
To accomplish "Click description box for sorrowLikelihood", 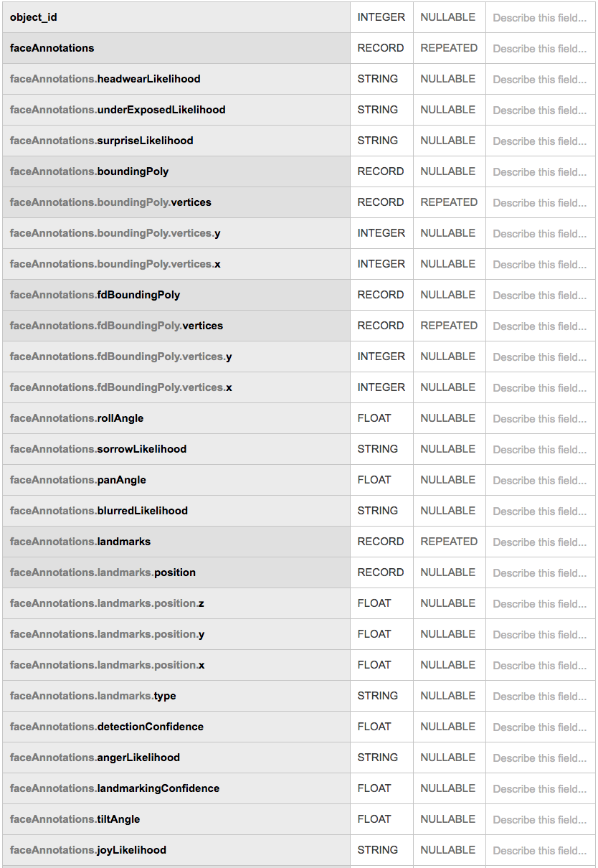I will [539, 450].
